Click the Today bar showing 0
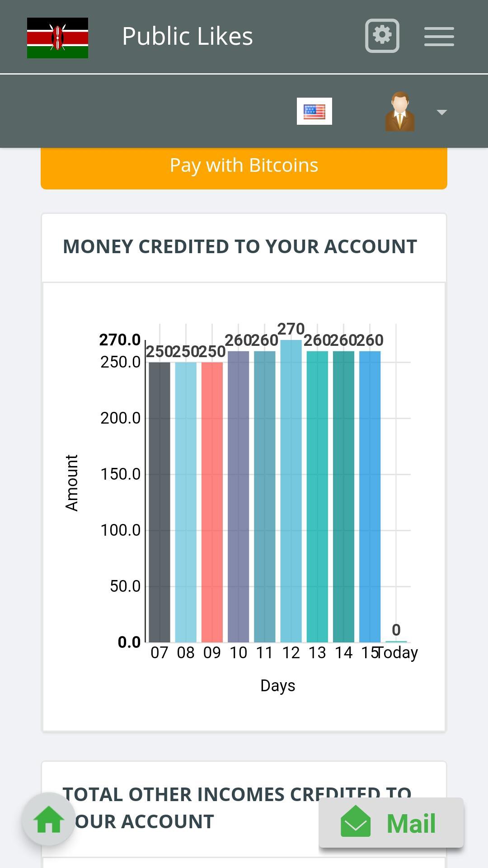 tap(396, 641)
